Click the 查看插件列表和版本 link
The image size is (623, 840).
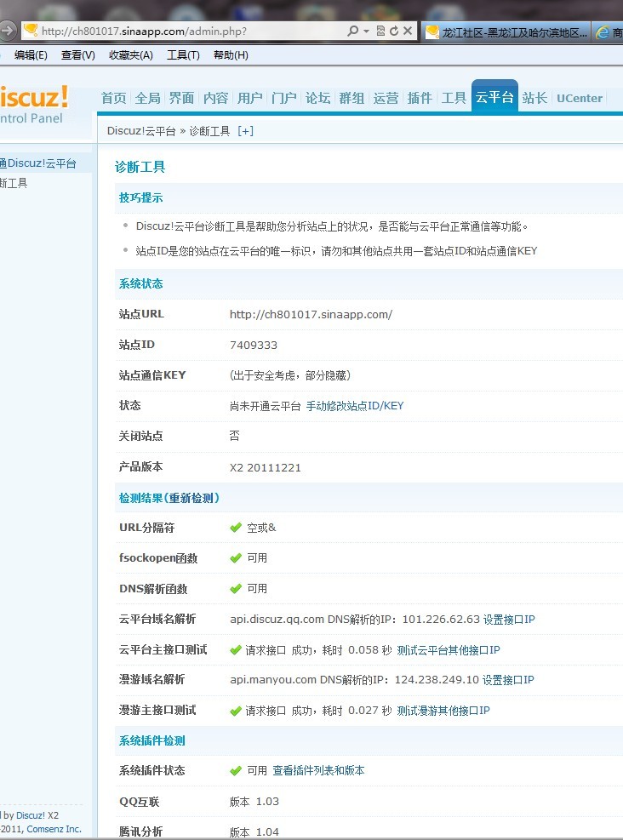[318, 771]
